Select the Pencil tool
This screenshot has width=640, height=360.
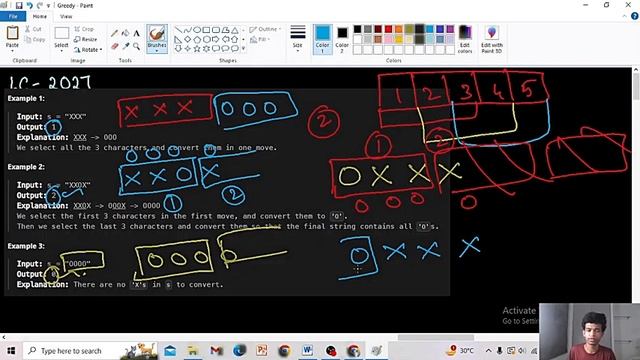pyautogui.click(x=115, y=33)
